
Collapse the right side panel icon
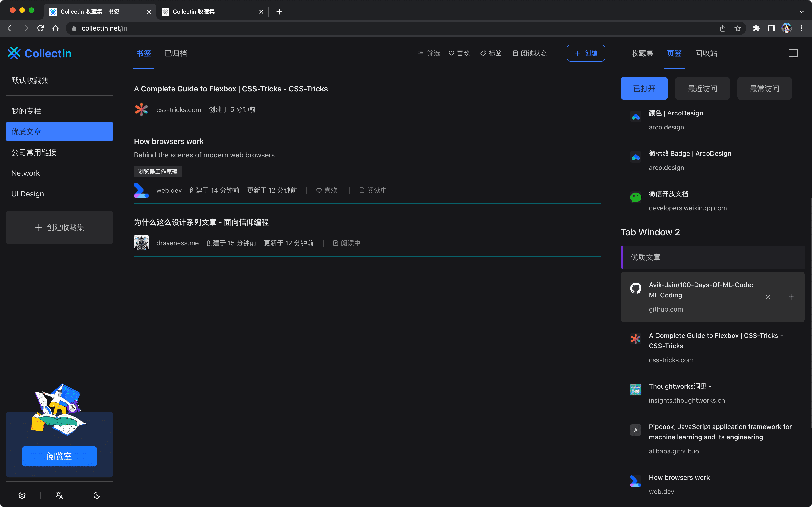coord(793,53)
